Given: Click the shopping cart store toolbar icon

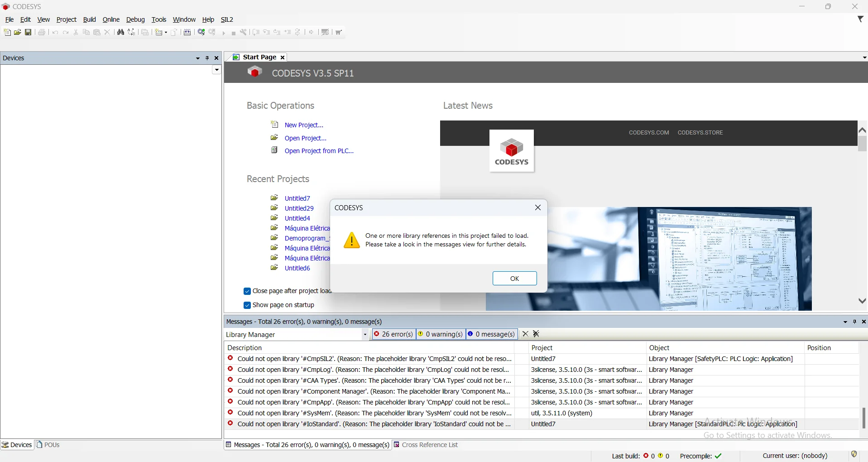Looking at the screenshot, I should pyautogui.click(x=339, y=32).
